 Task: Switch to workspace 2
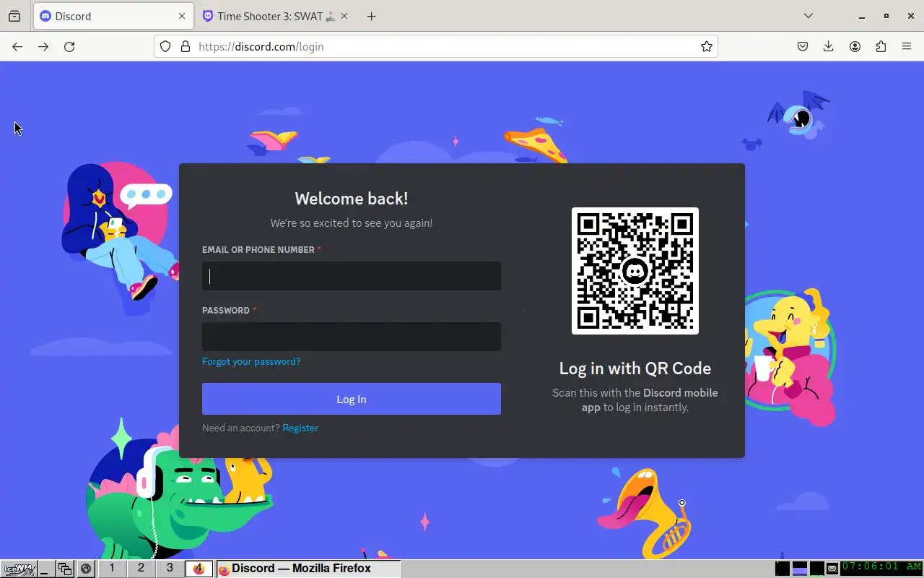(x=141, y=569)
